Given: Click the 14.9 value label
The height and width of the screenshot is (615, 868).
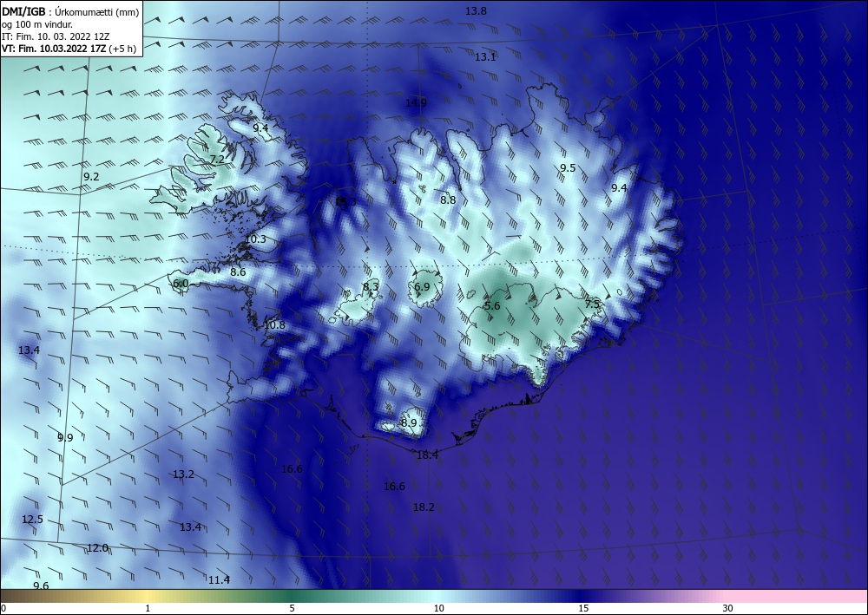Looking at the screenshot, I should pos(416,102).
